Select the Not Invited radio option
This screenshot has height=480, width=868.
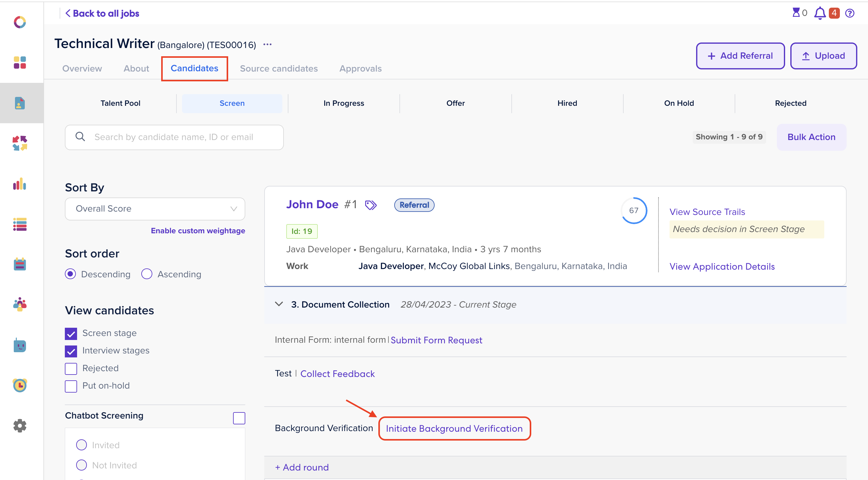click(81, 465)
